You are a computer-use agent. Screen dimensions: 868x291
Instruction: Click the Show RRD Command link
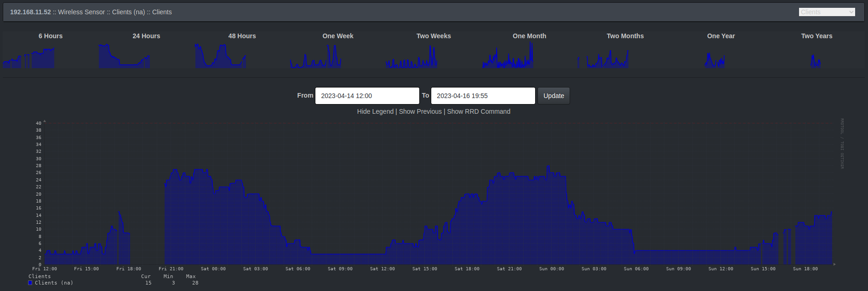coord(479,111)
